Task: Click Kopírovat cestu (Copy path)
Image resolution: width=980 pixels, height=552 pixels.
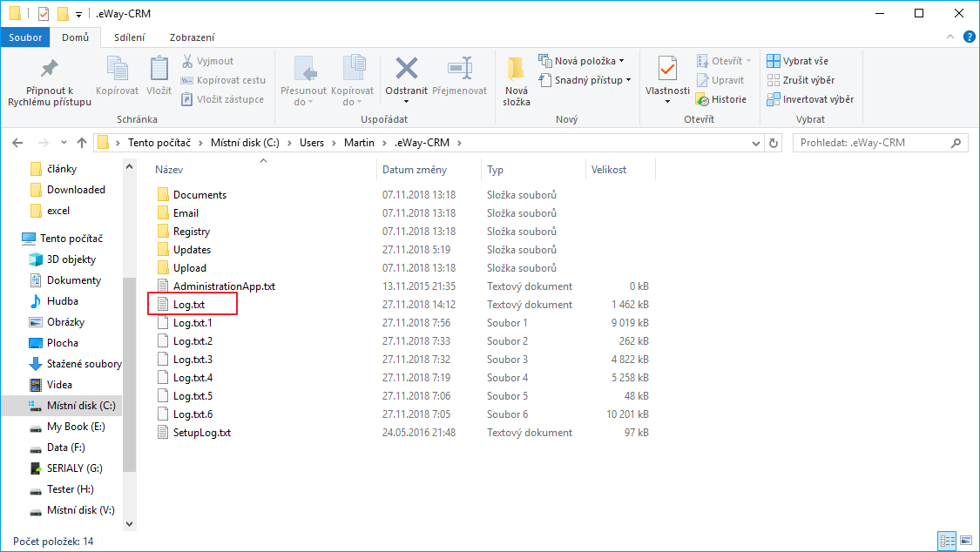Action: click(223, 80)
